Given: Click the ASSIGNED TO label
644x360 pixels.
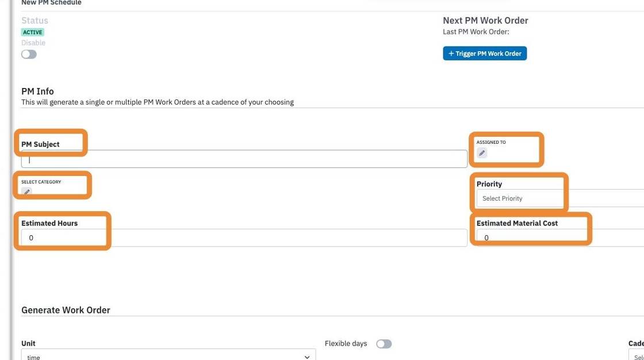Looking at the screenshot, I should click(491, 142).
